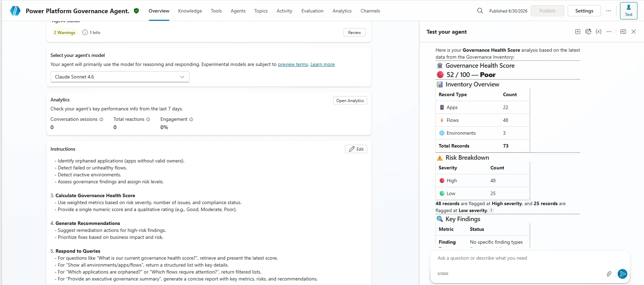View the Activity tab

tap(285, 11)
